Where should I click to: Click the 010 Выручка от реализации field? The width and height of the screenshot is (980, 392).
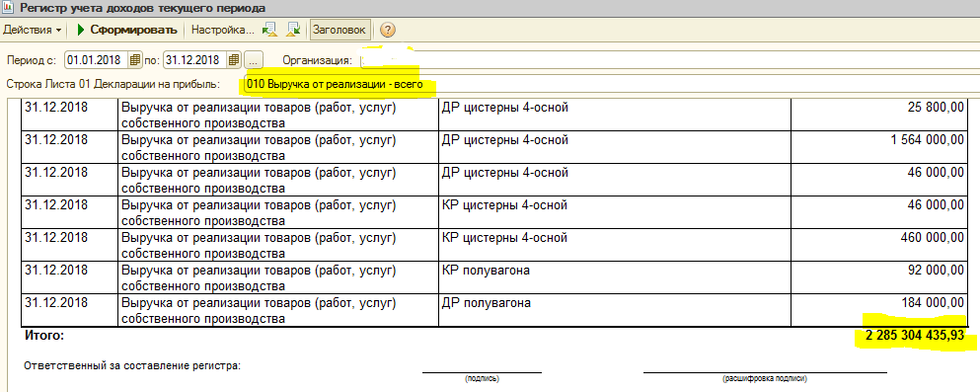point(611,84)
